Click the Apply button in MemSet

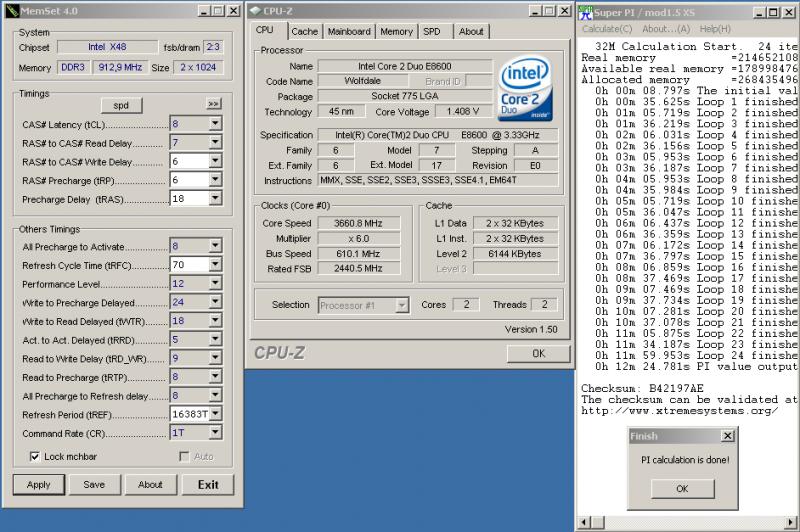coord(39,485)
